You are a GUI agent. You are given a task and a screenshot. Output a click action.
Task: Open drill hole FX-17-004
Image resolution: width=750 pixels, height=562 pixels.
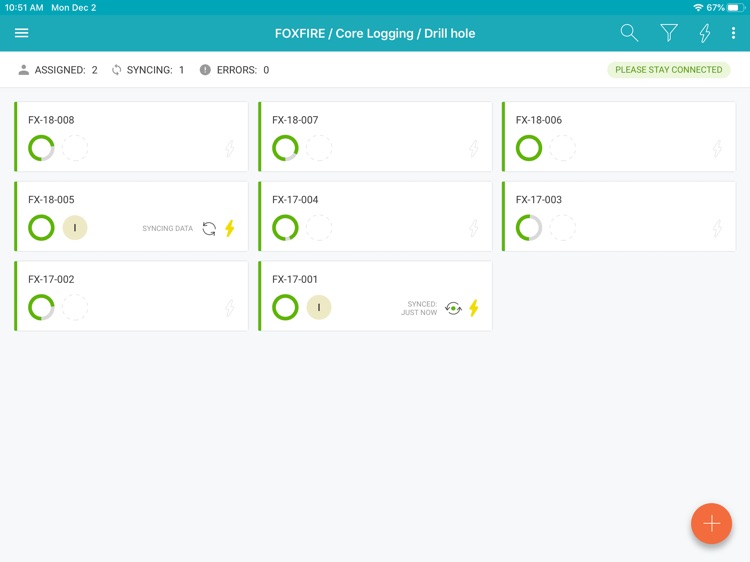pos(375,216)
